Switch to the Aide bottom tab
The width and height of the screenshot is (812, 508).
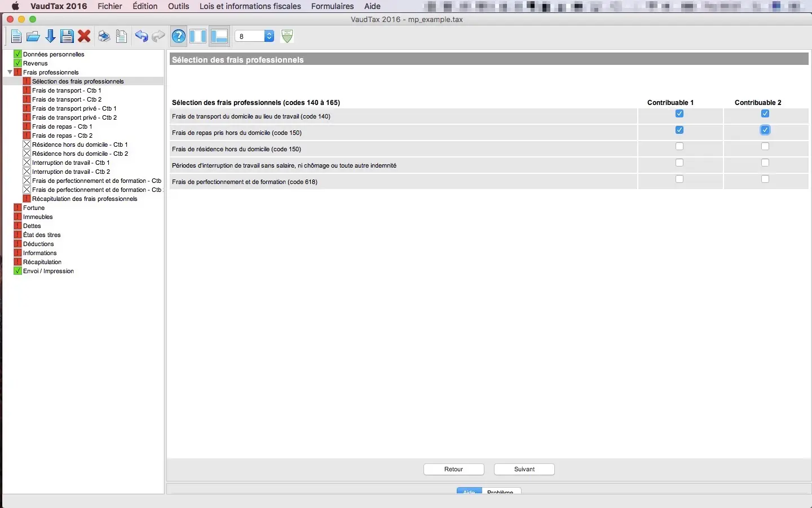(469, 491)
